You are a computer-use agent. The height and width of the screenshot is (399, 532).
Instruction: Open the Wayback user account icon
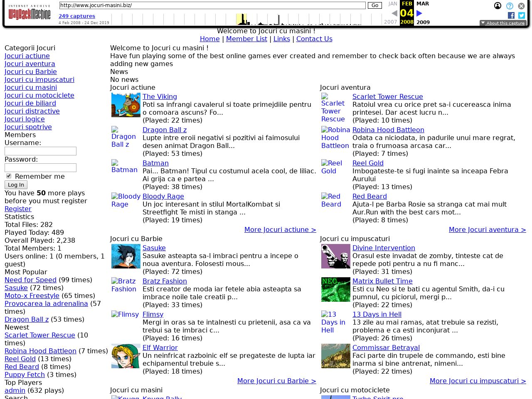[x=498, y=6]
